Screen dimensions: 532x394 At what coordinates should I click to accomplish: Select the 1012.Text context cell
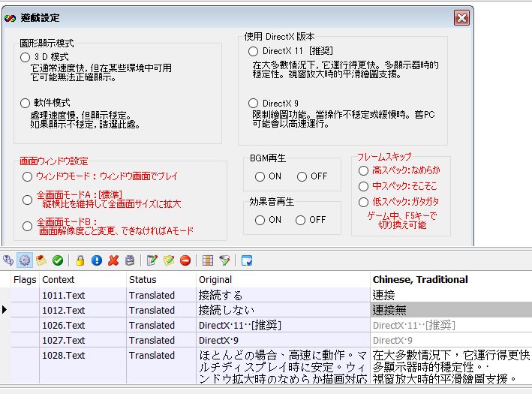pyautogui.click(x=83, y=310)
